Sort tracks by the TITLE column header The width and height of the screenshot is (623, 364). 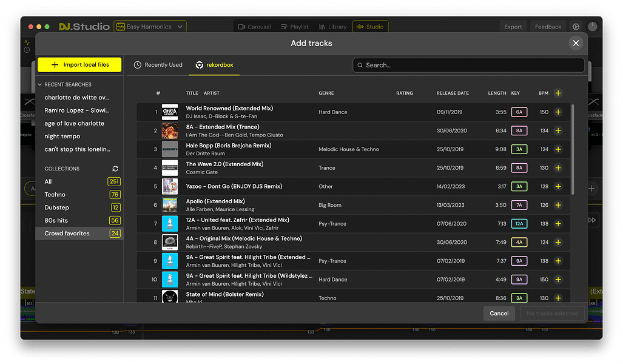point(192,93)
